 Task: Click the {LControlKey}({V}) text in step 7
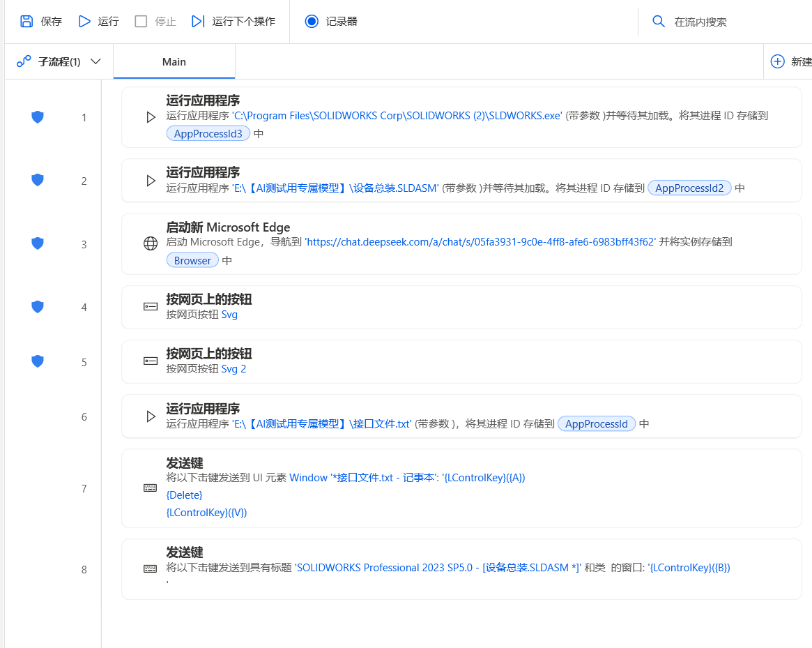coord(206,513)
